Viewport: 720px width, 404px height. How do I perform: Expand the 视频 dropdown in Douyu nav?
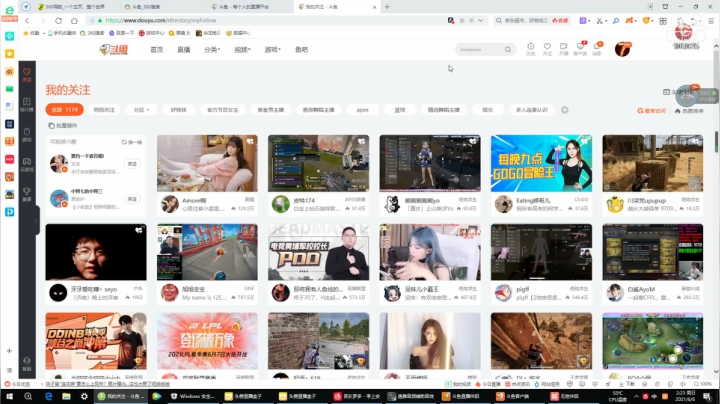(242, 50)
